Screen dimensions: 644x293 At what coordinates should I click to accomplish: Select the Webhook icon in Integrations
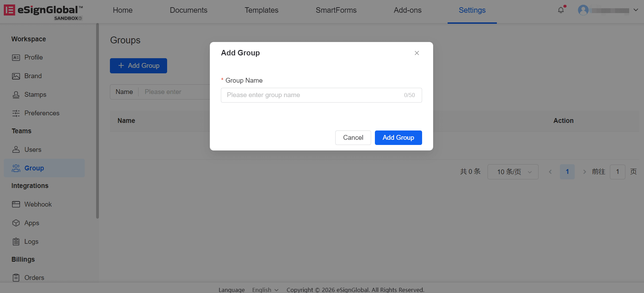click(16, 205)
